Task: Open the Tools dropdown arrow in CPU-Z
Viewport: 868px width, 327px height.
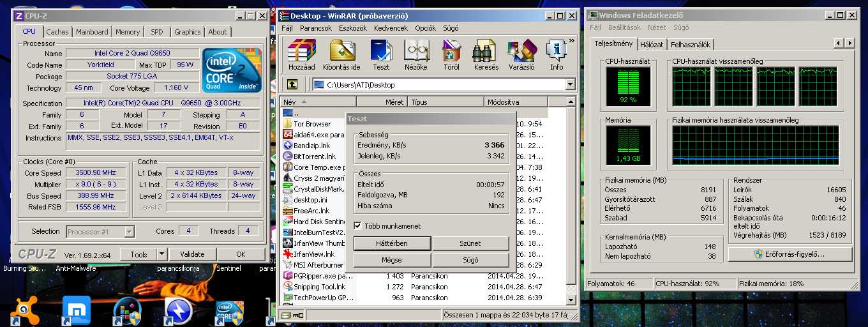Action: (162, 254)
